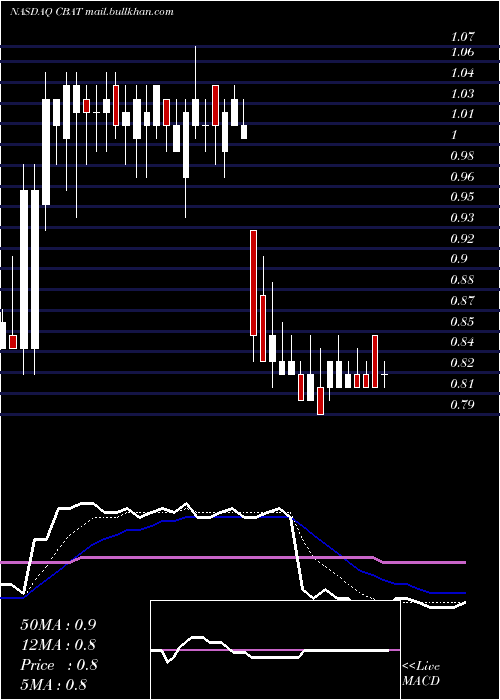
Task: Click the 0.79 price axis label
Action: (x=462, y=404)
